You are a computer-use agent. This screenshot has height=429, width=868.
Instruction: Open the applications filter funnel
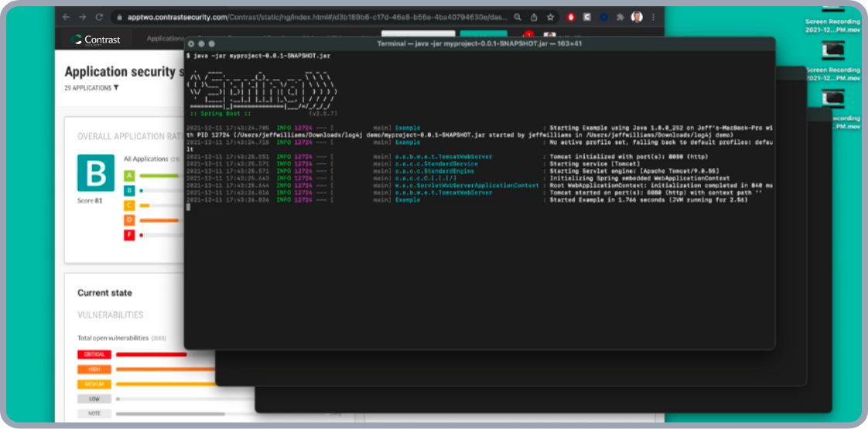pyautogui.click(x=116, y=88)
